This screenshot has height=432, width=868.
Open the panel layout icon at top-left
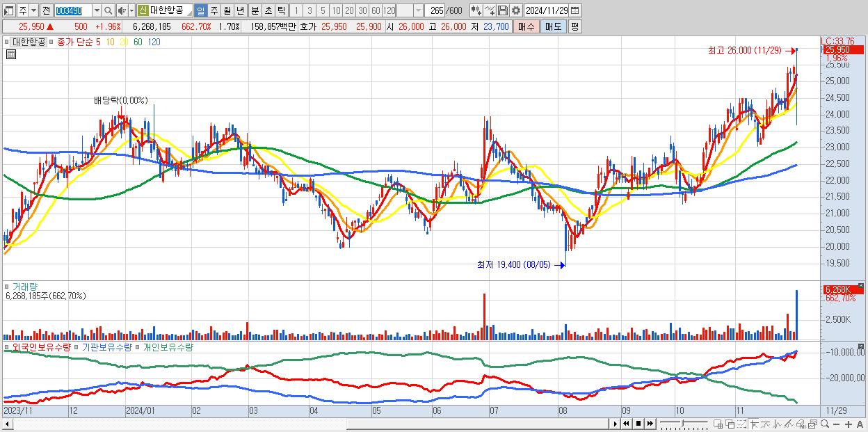point(8,10)
